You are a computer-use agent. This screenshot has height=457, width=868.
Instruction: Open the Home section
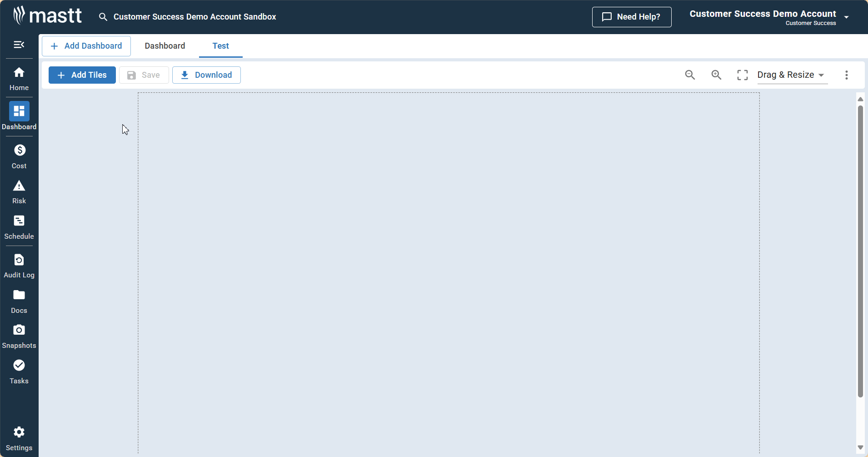point(19,78)
